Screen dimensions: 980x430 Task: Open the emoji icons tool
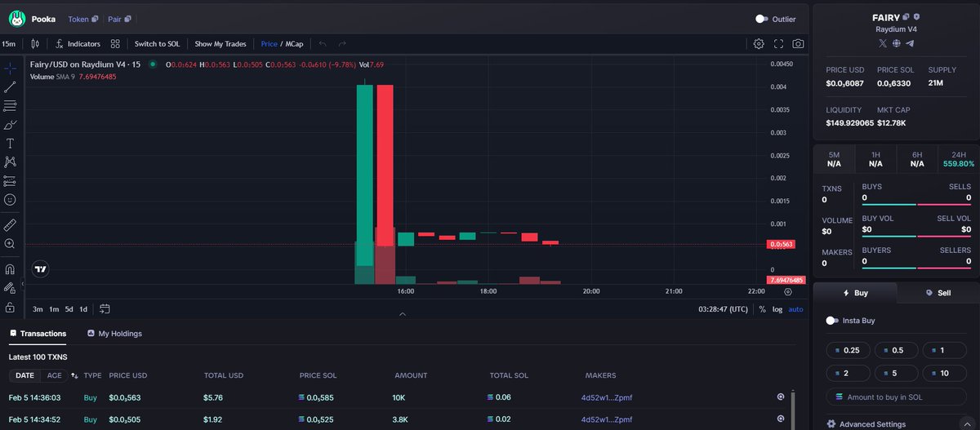point(10,199)
